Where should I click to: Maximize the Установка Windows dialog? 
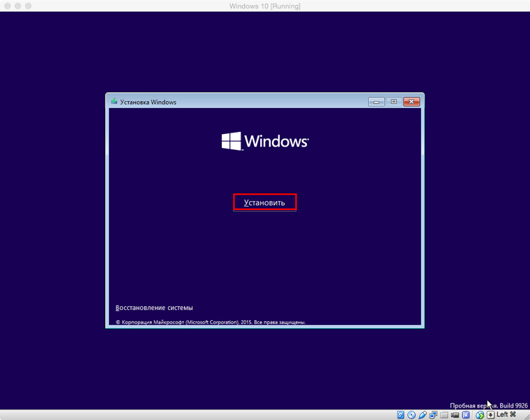pyautogui.click(x=394, y=102)
